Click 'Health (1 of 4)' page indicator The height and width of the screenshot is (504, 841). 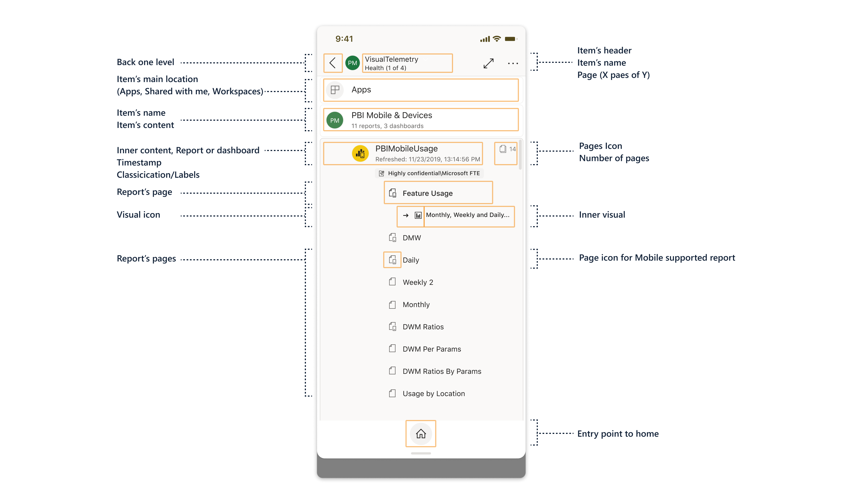coord(385,68)
